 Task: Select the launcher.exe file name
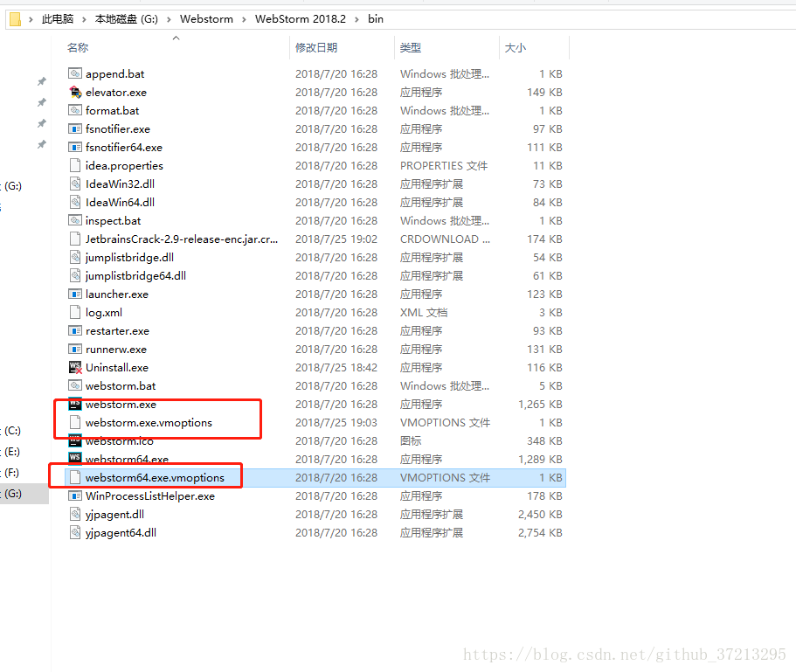coord(117,294)
